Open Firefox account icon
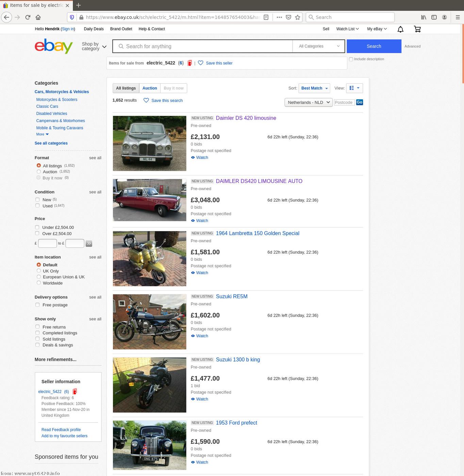The width and height of the screenshot is (464, 476). point(444,17)
